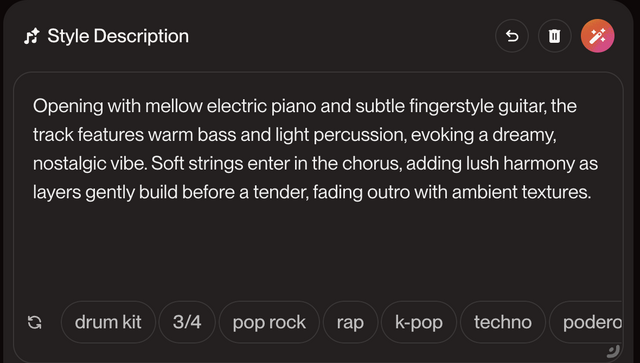
Task: Click the partially visible "podero" tag
Action: coord(587,322)
